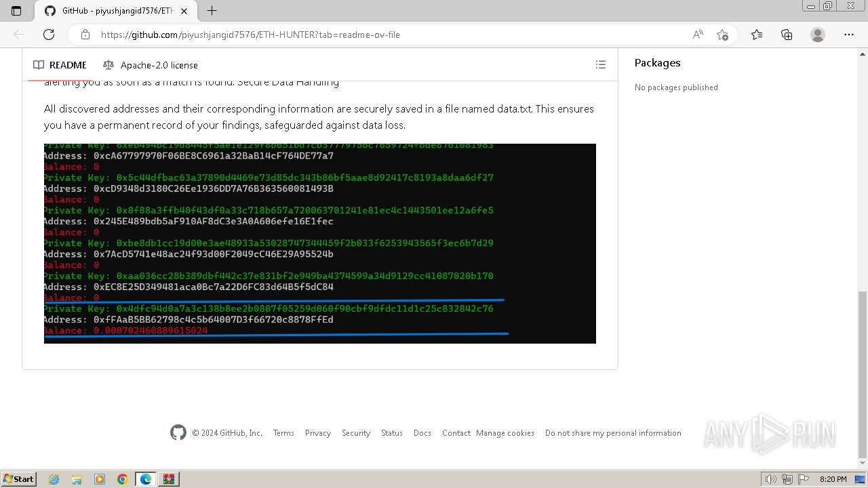The height and width of the screenshot is (488, 868).
Task: Open the Windows Start menu
Action: point(18,479)
